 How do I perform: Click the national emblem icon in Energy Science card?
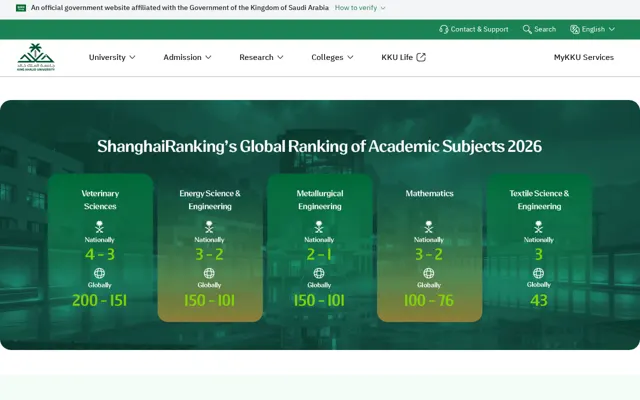pos(209,227)
